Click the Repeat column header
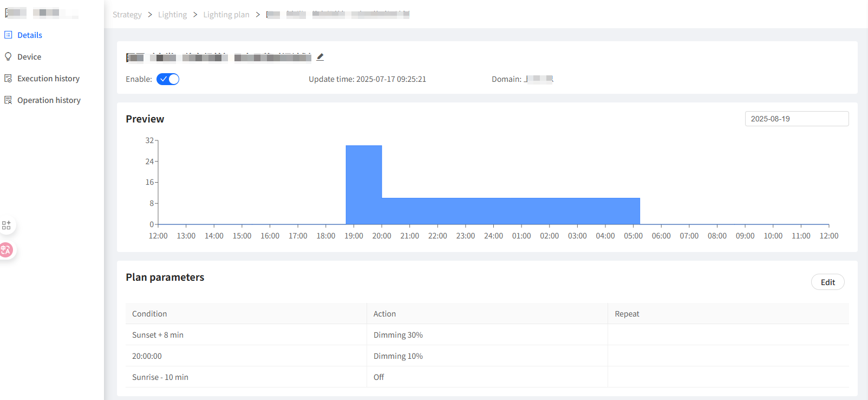 (x=728, y=314)
